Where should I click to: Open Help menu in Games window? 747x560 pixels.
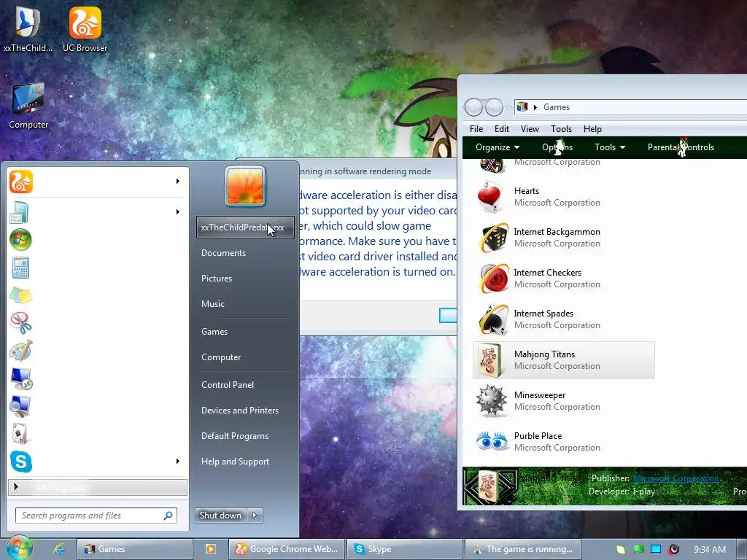coord(592,129)
